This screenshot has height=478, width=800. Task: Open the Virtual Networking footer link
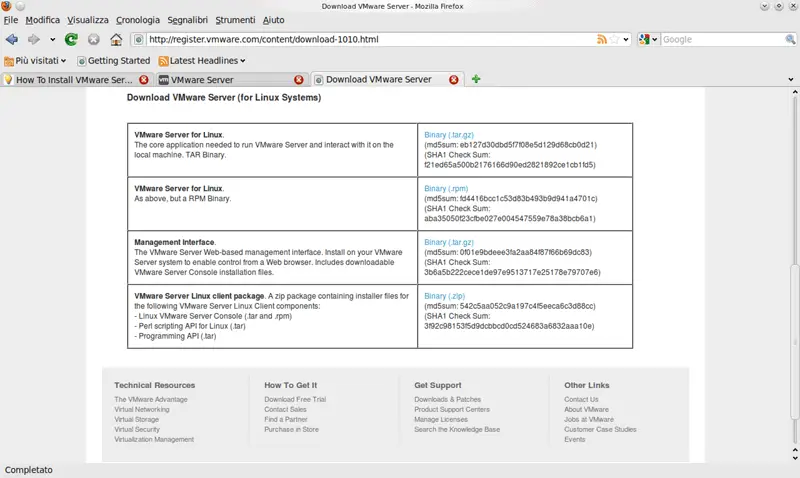[x=141, y=410]
